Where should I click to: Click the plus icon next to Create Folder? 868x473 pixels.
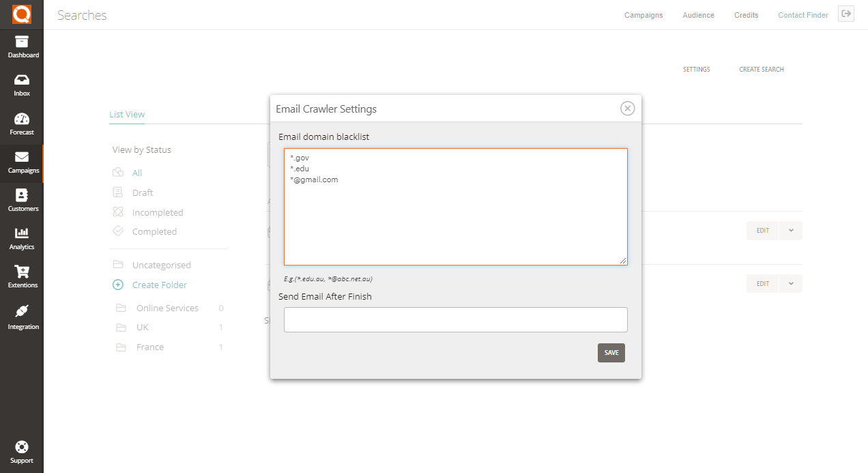[x=119, y=285]
